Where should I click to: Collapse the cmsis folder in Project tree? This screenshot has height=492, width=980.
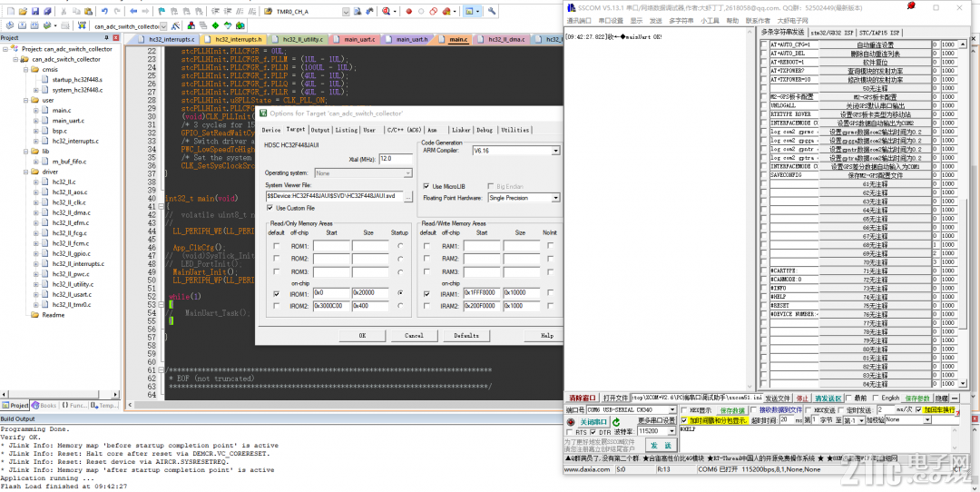25,69
